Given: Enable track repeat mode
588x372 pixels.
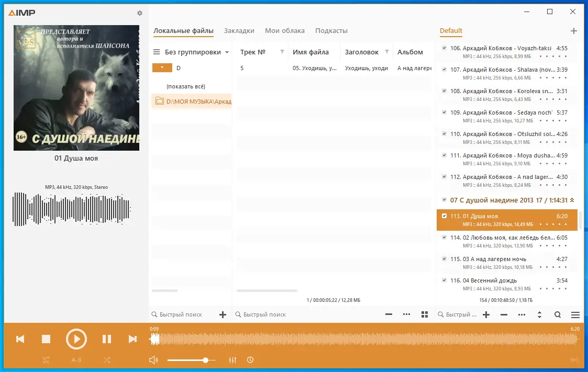Looking at the screenshot, I should pos(46,360).
